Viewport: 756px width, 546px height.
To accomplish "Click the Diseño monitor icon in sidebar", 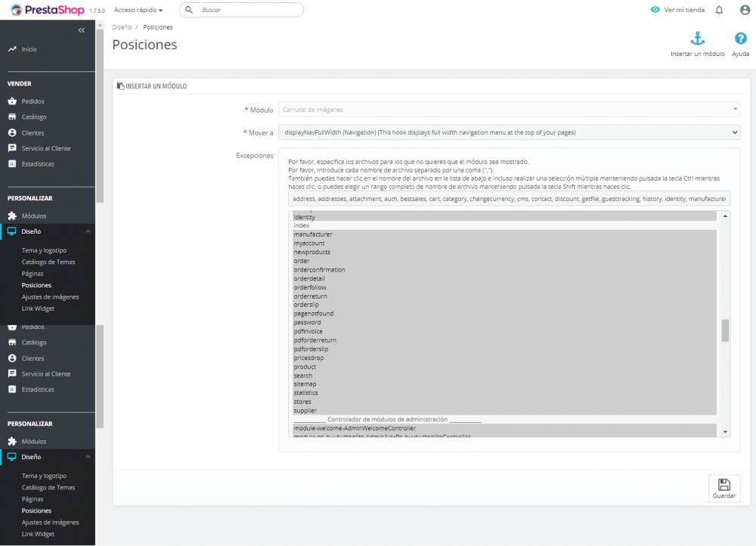I will pyautogui.click(x=11, y=231).
